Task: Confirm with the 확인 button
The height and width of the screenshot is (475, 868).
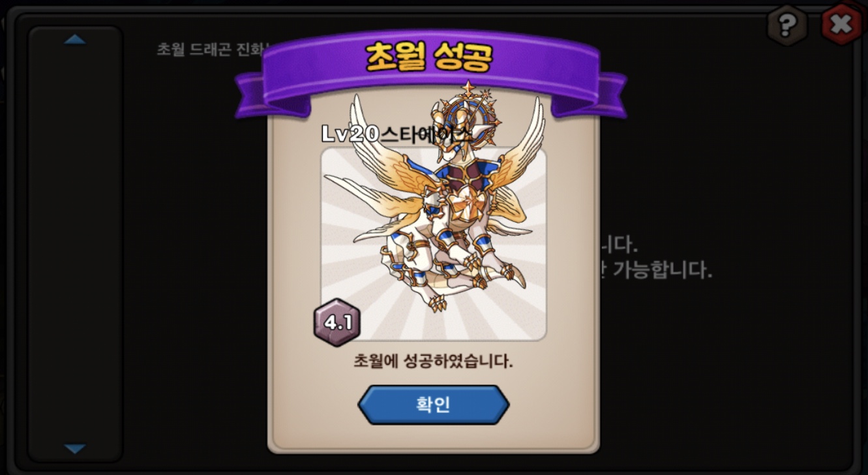Action: pyautogui.click(x=434, y=405)
